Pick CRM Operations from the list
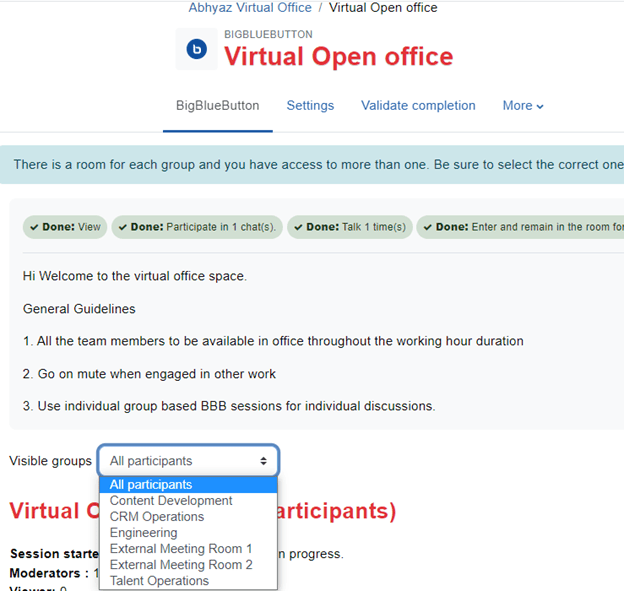 188,517
